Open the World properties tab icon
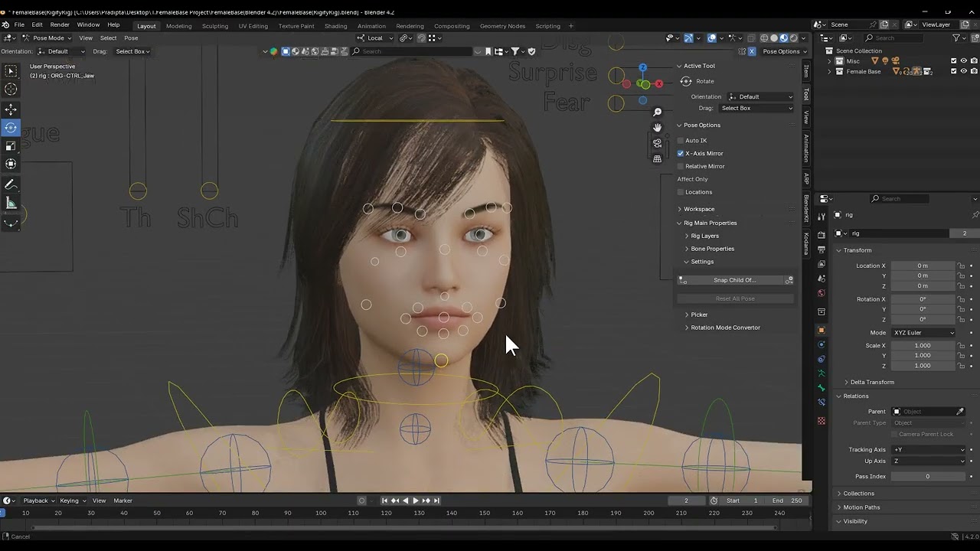Screen dimensions: 980x551 [822, 293]
